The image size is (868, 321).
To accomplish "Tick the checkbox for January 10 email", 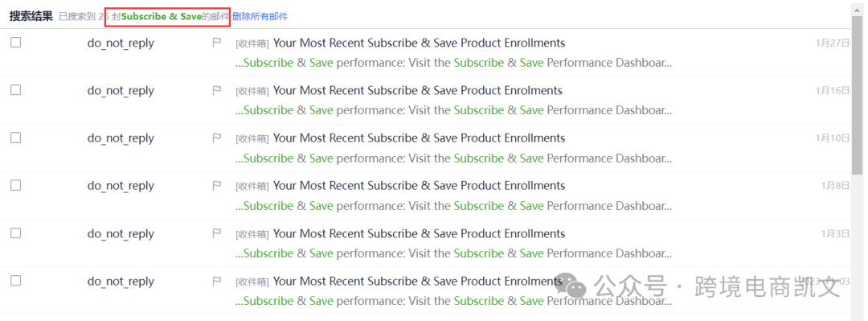I will [x=15, y=138].
